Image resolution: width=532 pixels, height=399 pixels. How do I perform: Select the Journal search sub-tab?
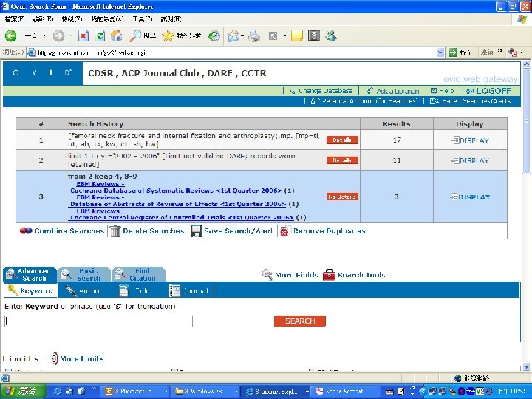tap(189, 291)
